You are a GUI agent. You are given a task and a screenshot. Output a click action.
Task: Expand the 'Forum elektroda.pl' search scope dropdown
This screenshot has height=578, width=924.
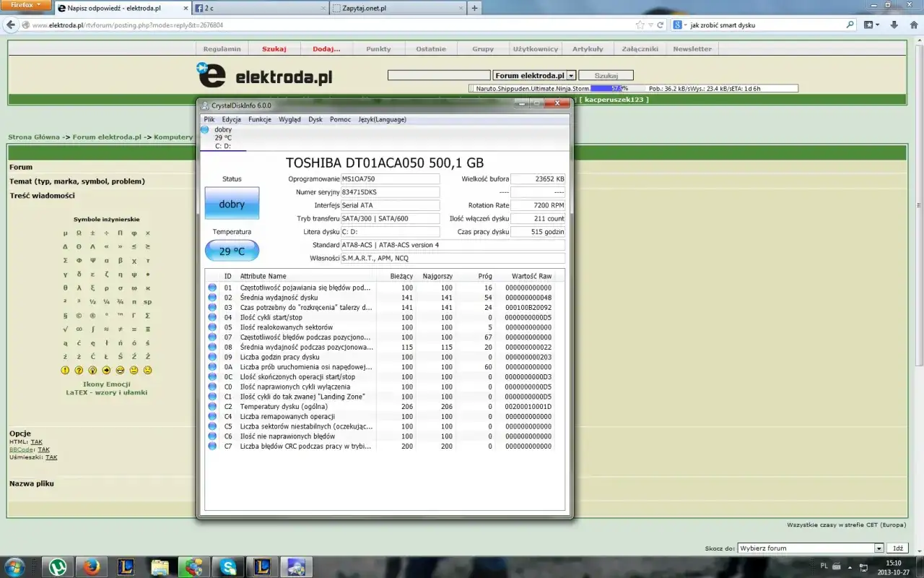[571, 75]
